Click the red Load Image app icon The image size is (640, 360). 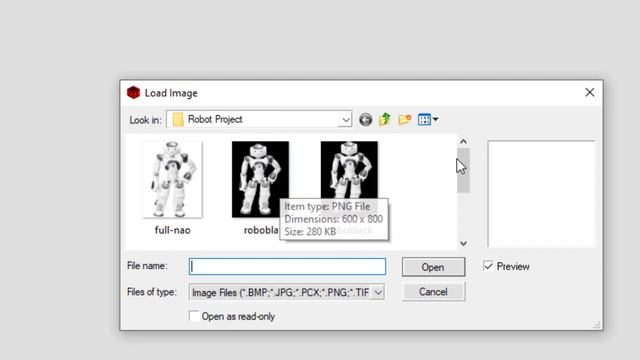coord(133,93)
